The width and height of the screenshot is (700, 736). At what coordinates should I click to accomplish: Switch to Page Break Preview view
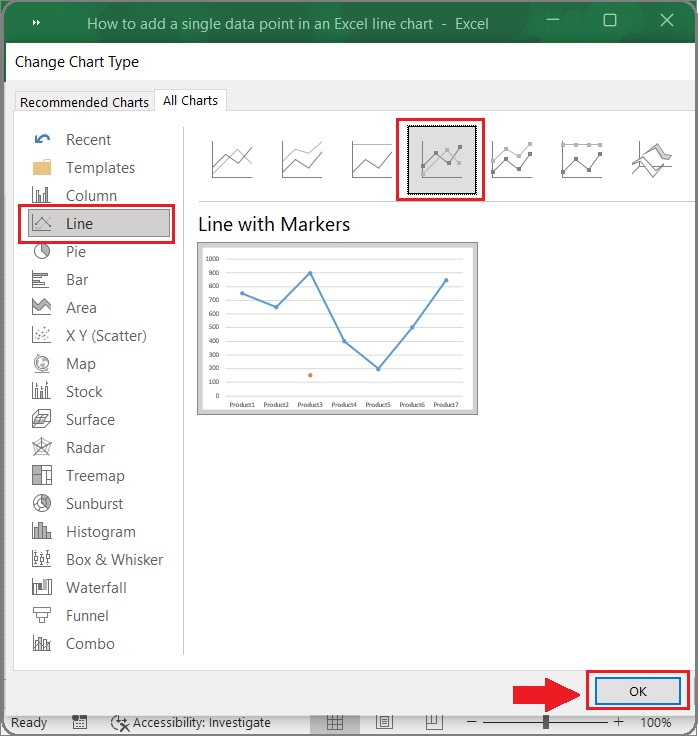(434, 722)
